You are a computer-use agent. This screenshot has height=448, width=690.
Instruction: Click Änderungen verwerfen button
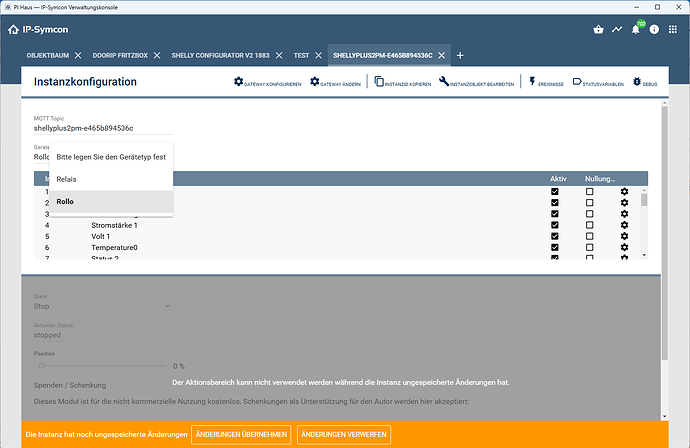pyautogui.click(x=343, y=435)
